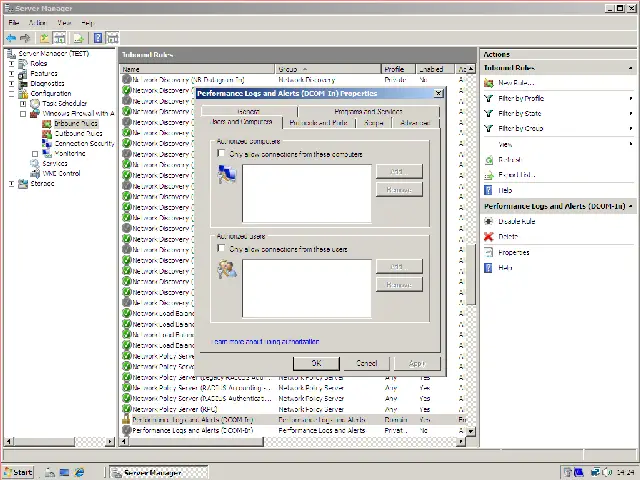
Task: Switch to the Scope tab
Action: (374, 122)
